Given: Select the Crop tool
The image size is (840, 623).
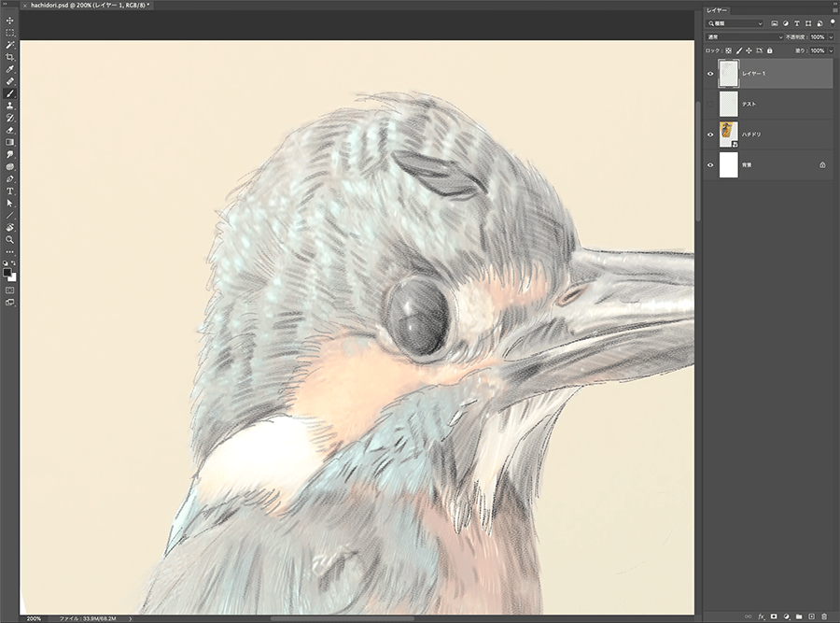Looking at the screenshot, I should point(10,57).
